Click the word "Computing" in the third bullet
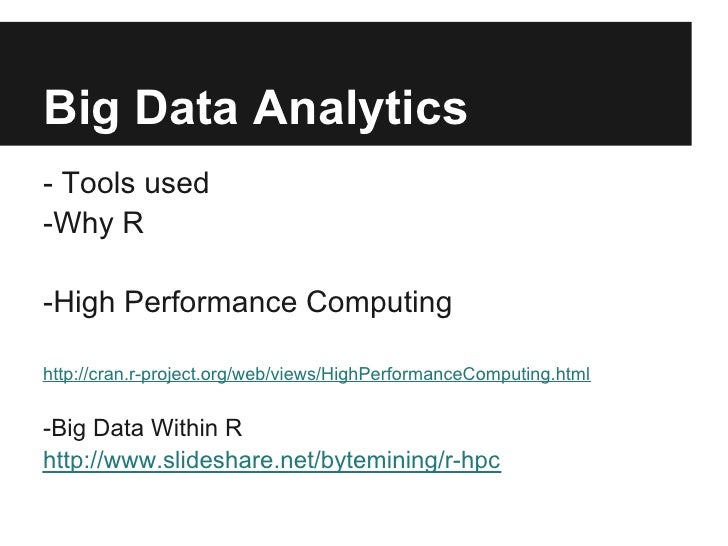The height and width of the screenshot is (546, 728). click(x=379, y=303)
